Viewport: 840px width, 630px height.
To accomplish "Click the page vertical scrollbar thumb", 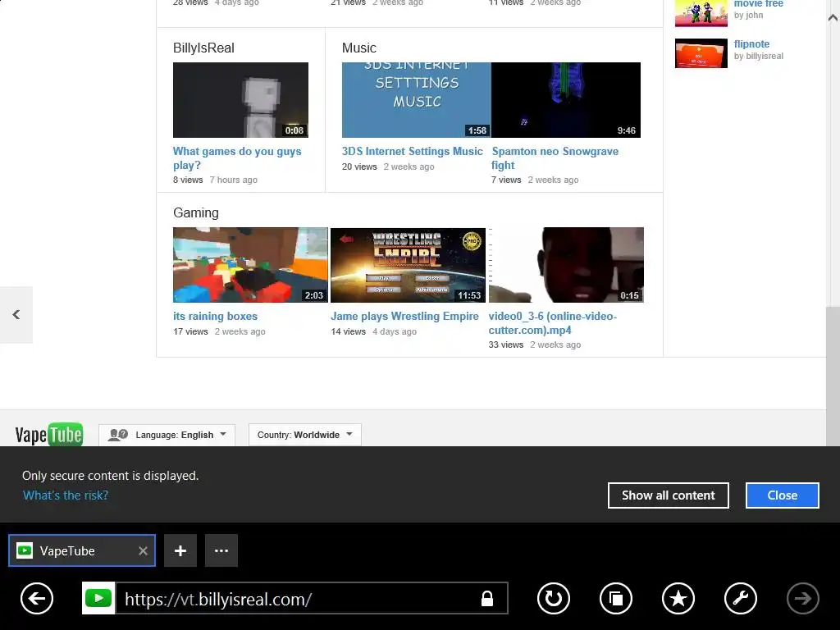I will (x=833, y=375).
